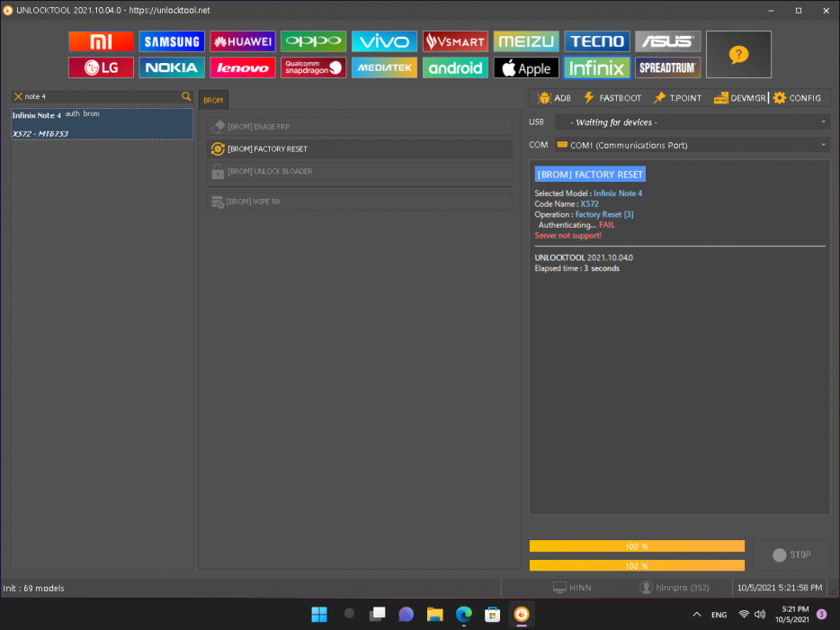Run [BROM] FACTORY RESET
Viewport: 840px width, 630px height.
[360, 149]
